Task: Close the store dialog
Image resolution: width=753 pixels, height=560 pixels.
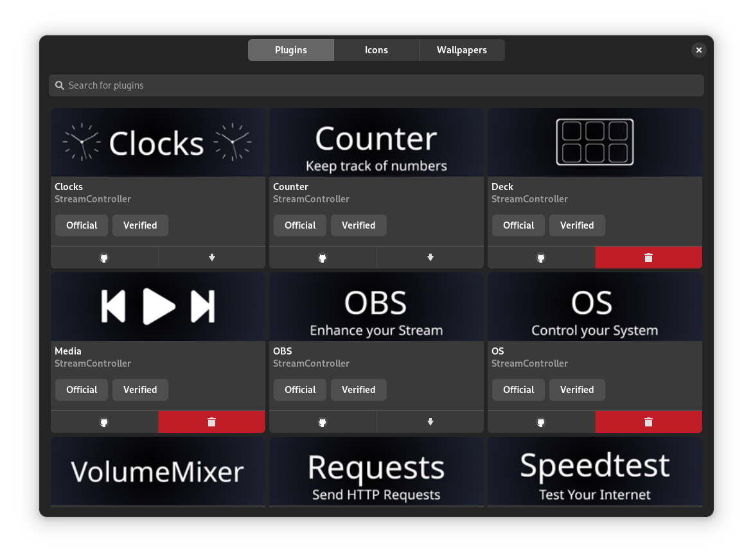Action: [x=699, y=50]
